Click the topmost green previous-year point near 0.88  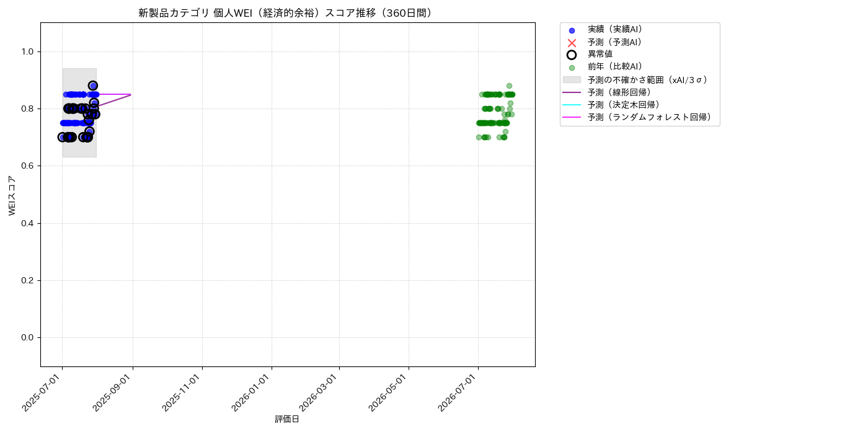(509, 86)
